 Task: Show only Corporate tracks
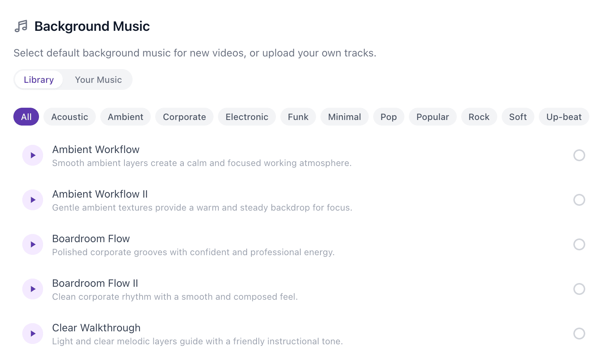pos(184,117)
